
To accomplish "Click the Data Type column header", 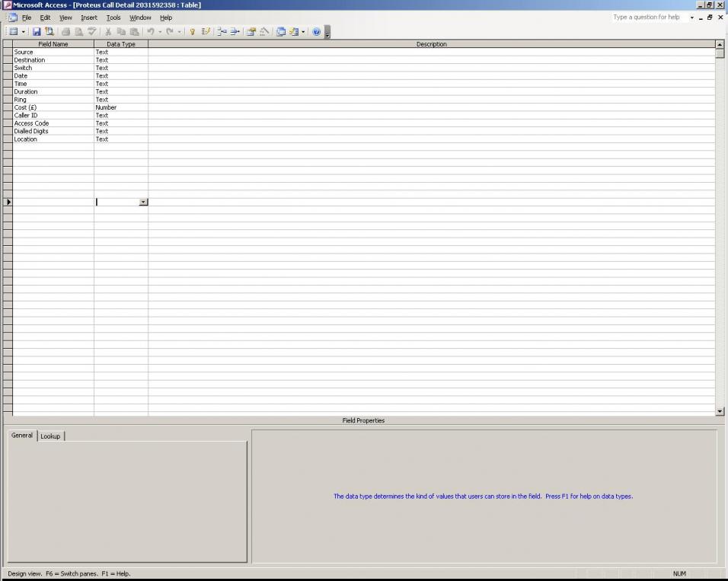I will (121, 44).
